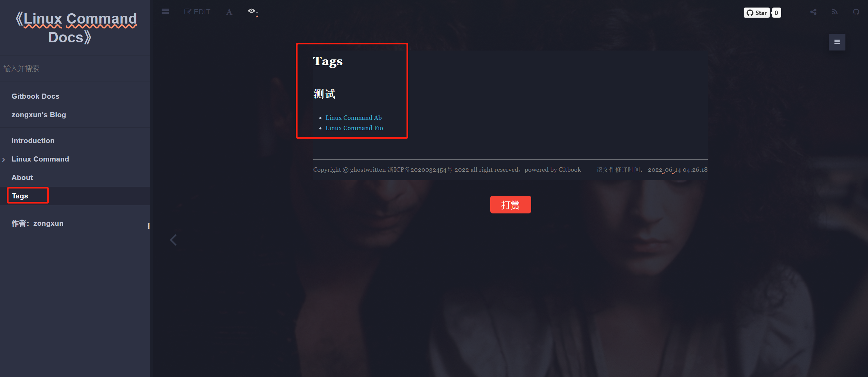Select the Tags menu item
The height and width of the screenshot is (377, 868).
19,195
